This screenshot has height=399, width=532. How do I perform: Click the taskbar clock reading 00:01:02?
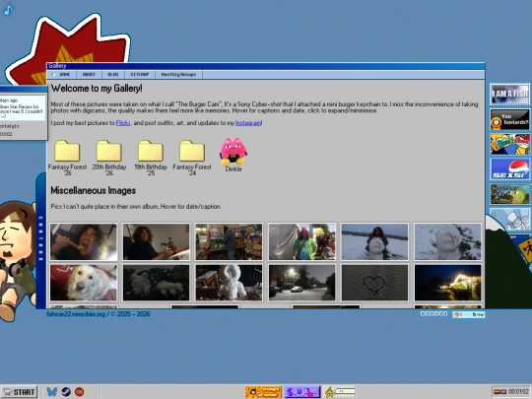[x=518, y=392]
